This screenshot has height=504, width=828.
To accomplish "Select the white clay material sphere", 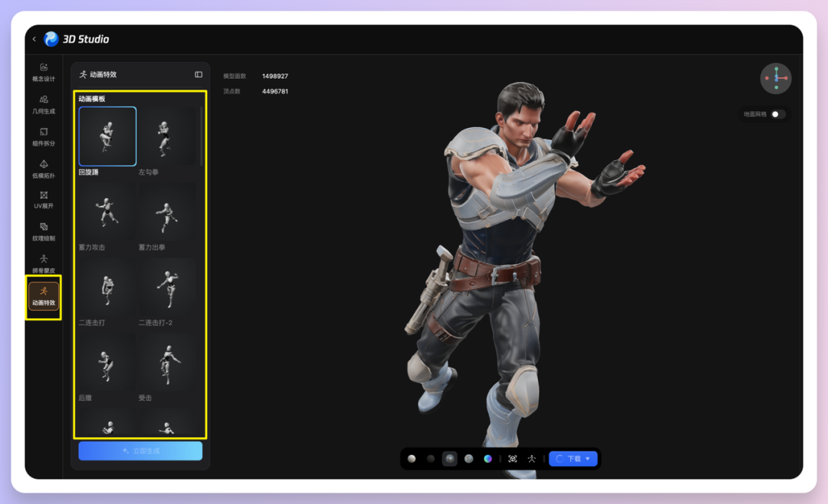I will pos(412,459).
